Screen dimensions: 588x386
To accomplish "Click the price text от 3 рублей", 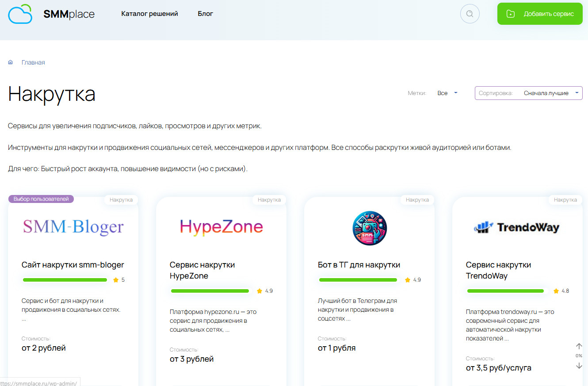I will point(192,359).
